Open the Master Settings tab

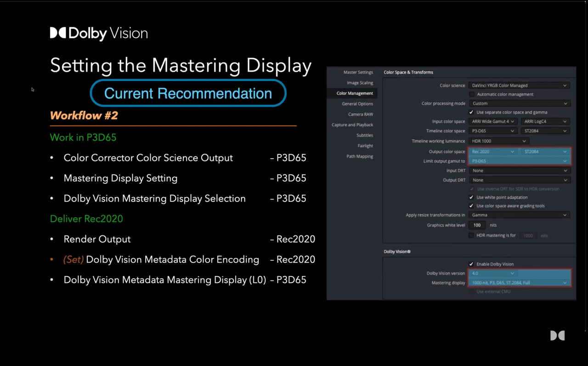[x=358, y=72]
